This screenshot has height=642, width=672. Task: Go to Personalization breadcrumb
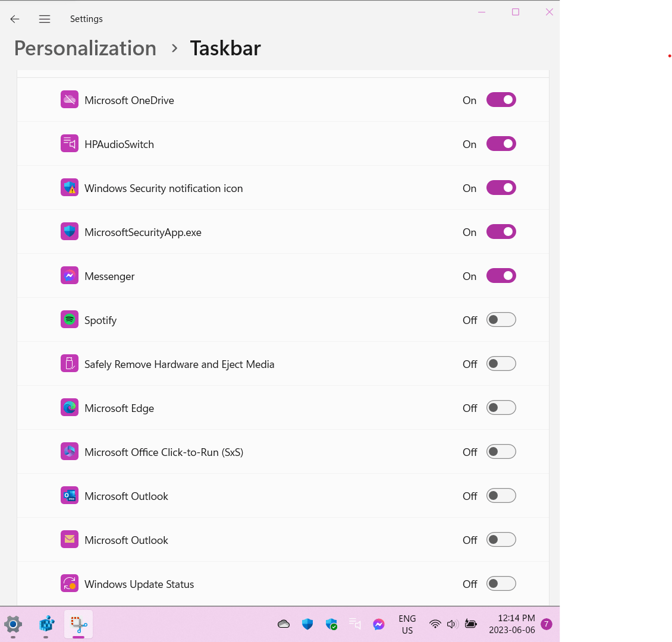click(85, 48)
